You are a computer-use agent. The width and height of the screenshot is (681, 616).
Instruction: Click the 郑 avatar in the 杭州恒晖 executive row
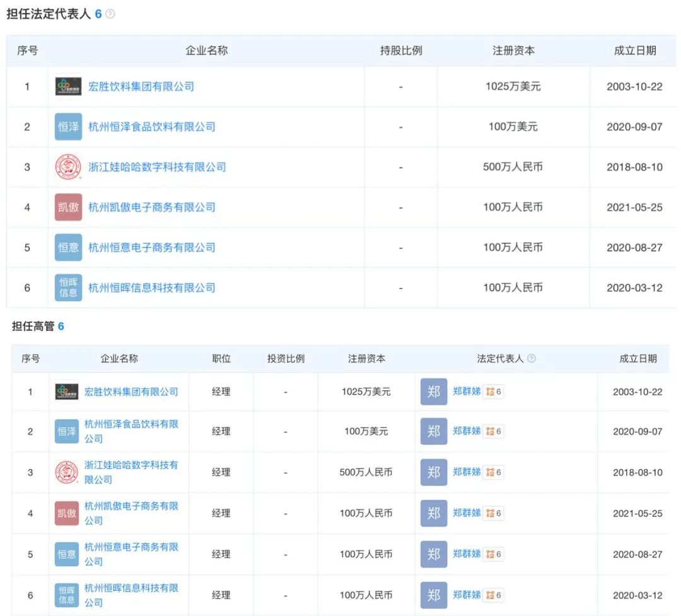pyautogui.click(x=434, y=595)
